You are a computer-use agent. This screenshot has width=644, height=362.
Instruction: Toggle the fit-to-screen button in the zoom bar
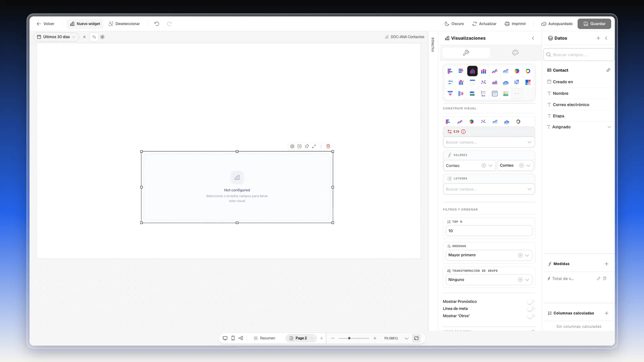(416, 338)
